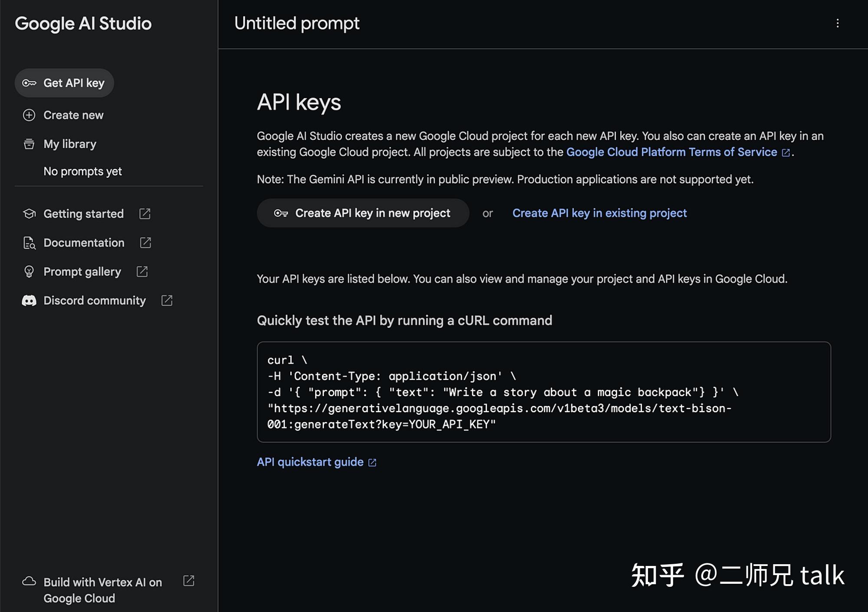Open My library from the sidebar

[69, 144]
